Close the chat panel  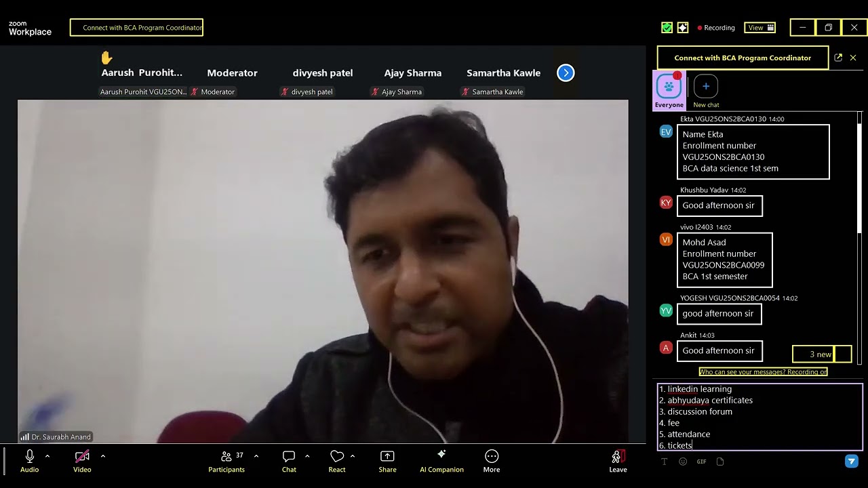(x=853, y=58)
